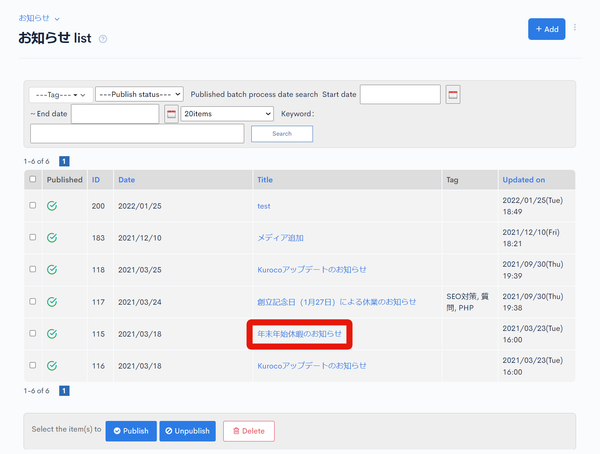Screen dimensions: 600x454
Task: Click the Search button
Action: coord(282,134)
